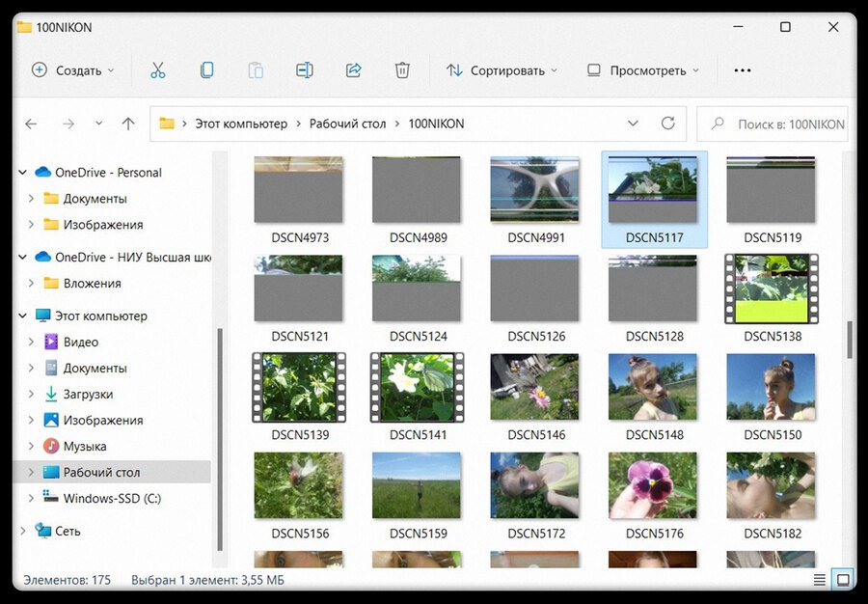The width and height of the screenshot is (868, 604).
Task: Switch to large thumbnails view
Action: (x=842, y=580)
